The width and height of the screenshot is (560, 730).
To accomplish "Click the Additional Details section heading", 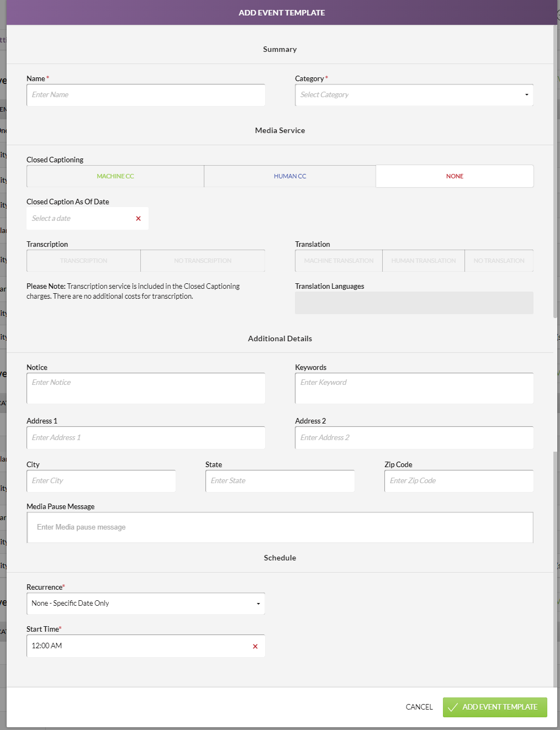I will [x=280, y=338].
